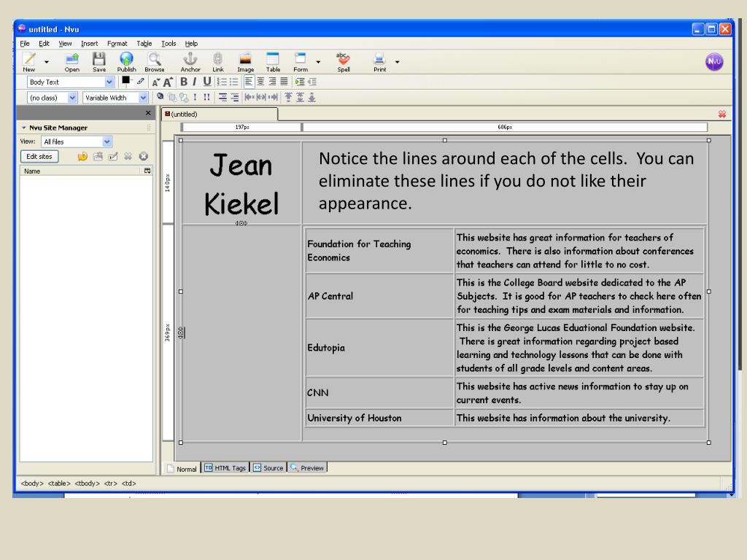747x560 pixels.
Task: Open the Help menu
Action: tap(192, 43)
